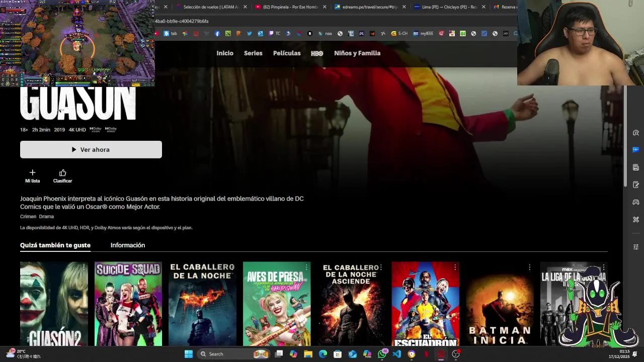This screenshot has height=362, width=644.
Task: Switch to the Información tab
Action: [x=128, y=245]
